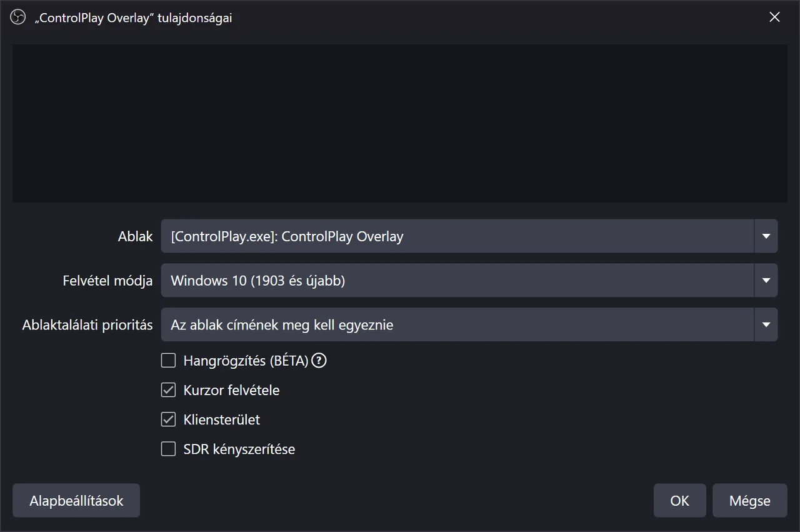Select the ControlPlay Overlay window combo box
This screenshot has width=800, height=532.
[x=469, y=236]
